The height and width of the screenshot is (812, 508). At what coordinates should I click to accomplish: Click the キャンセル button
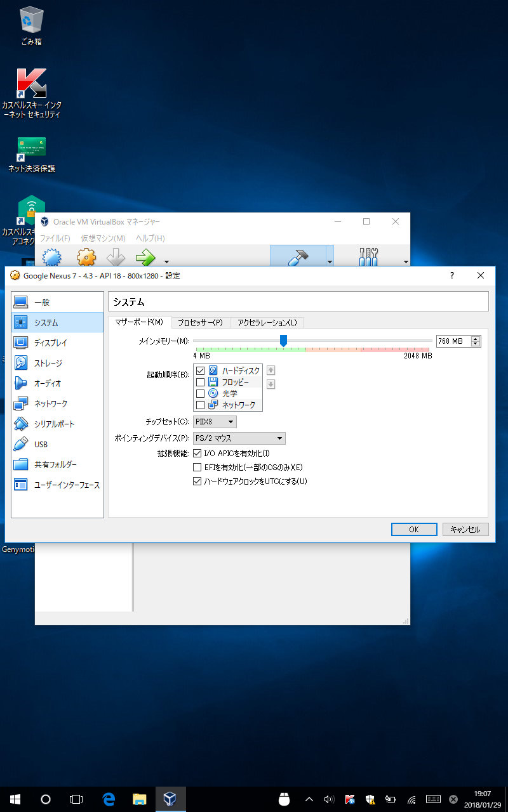click(465, 529)
